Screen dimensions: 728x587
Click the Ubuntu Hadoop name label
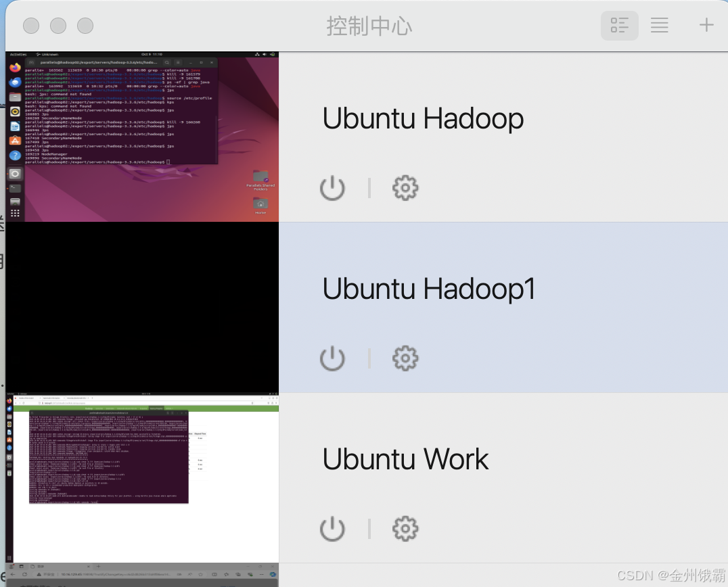click(x=423, y=118)
